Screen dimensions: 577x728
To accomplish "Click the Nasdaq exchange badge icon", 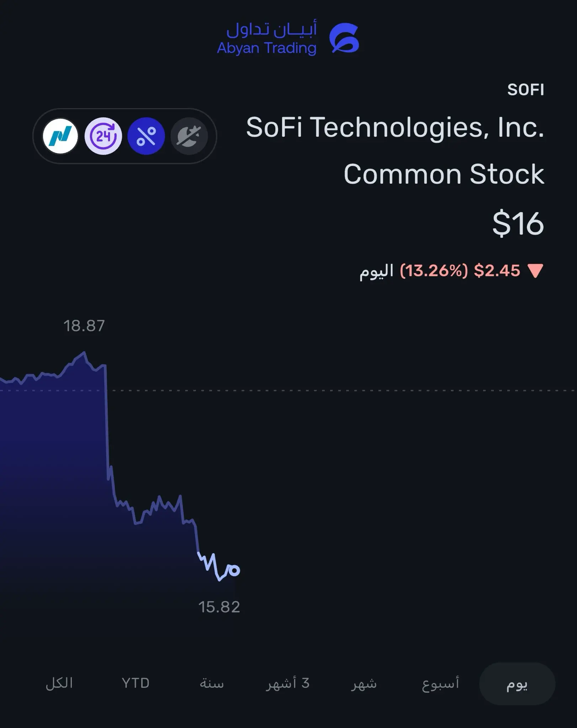I will [x=60, y=136].
